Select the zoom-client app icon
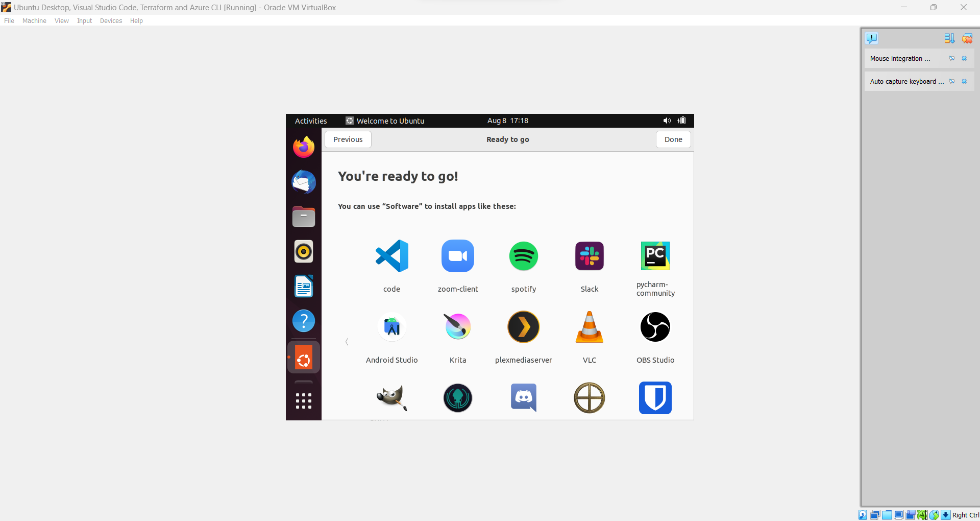 [x=457, y=256]
